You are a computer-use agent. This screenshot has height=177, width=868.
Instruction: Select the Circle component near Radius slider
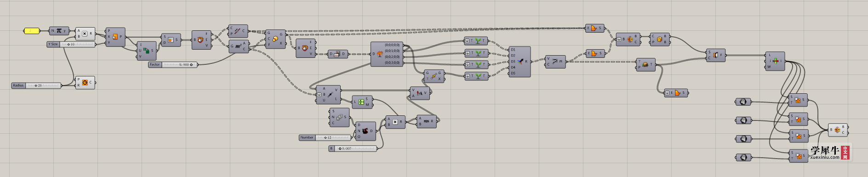tap(85, 82)
